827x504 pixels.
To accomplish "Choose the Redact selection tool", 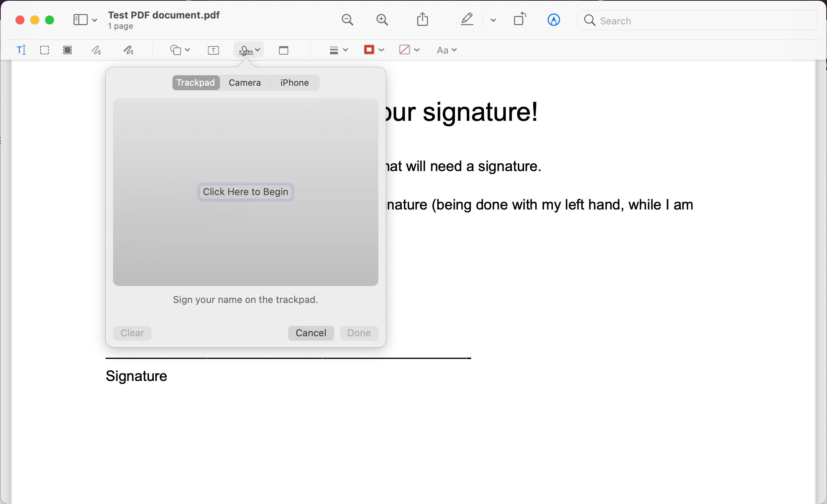I will (x=67, y=50).
